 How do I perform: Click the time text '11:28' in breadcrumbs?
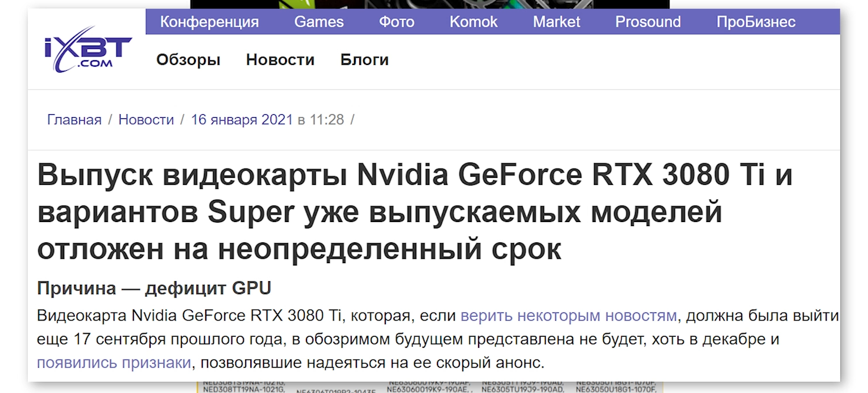[327, 120]
